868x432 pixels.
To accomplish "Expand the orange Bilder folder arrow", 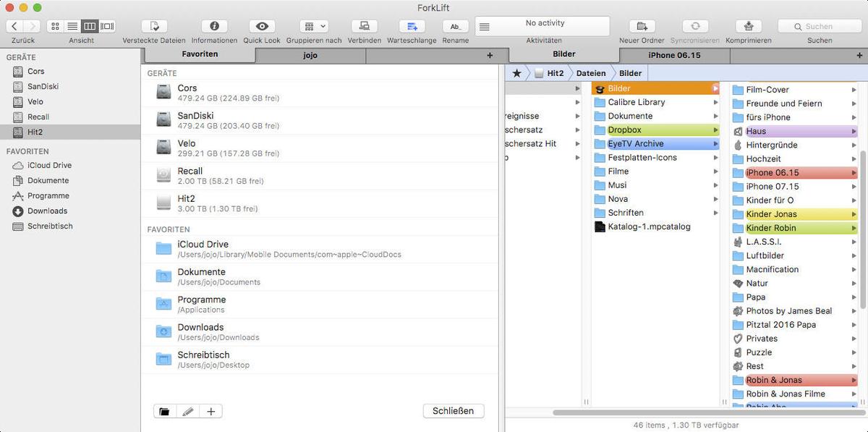I will (x=715, y=88).
